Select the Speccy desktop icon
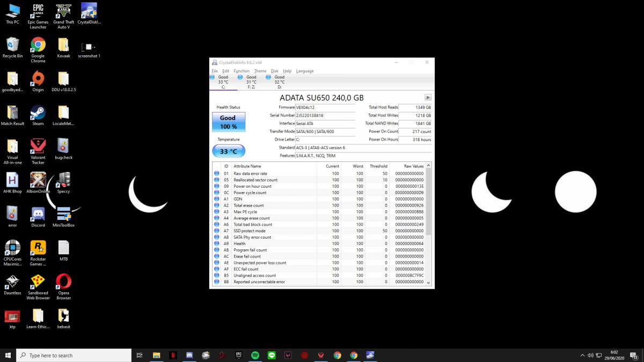Image resolution: width=644 pixels, height=362 pixels. click(x=63, y=183)
